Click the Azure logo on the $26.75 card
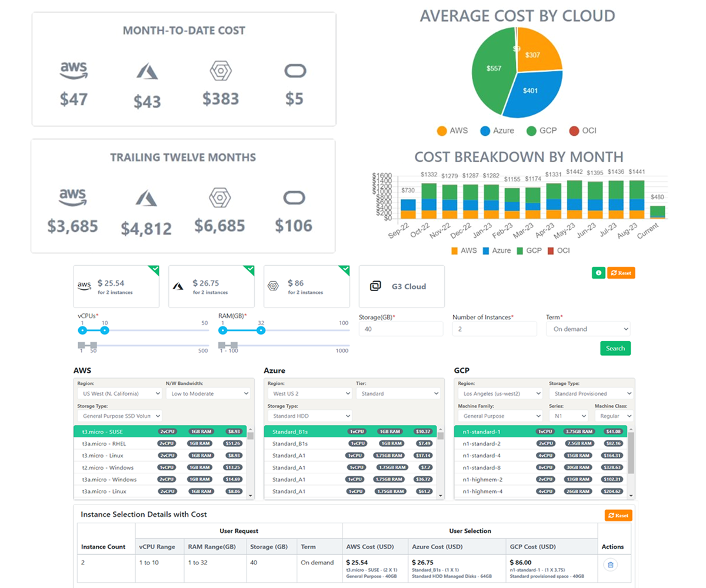 pos(179,286)
